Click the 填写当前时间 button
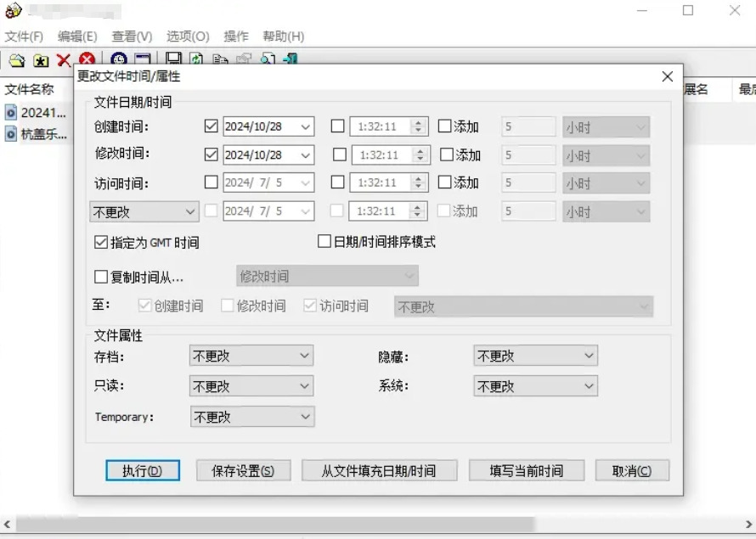The width and height of the screenshot is (756, 539). point(526,471)
